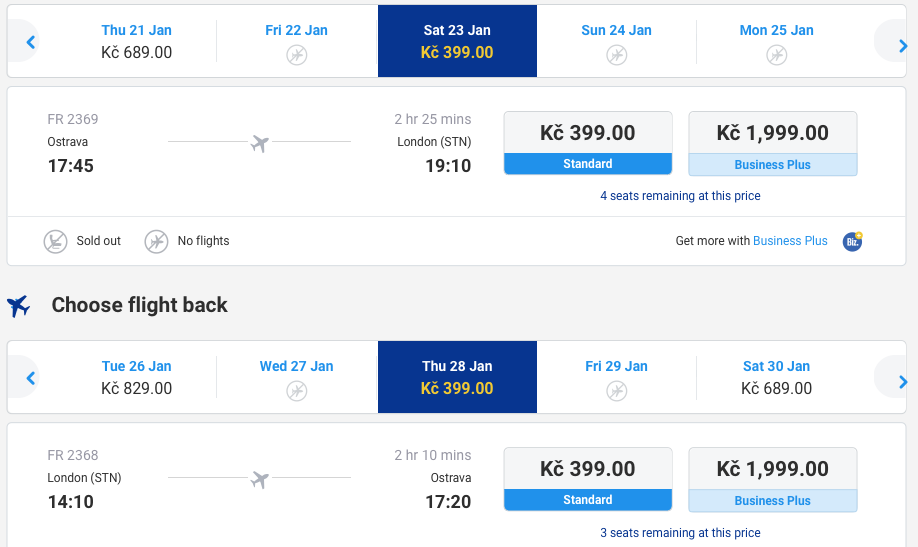Select the Sat 30 Jan return date tab

[776, 377]
